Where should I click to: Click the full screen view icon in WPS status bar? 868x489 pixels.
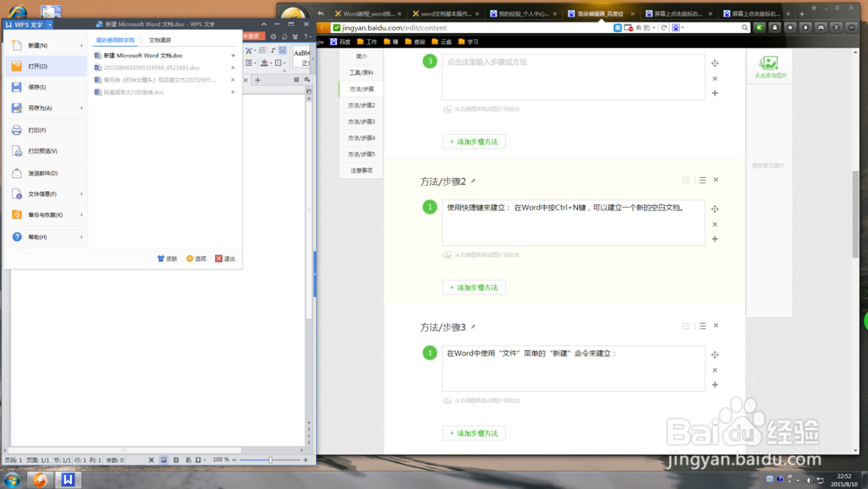pos(151,459)
